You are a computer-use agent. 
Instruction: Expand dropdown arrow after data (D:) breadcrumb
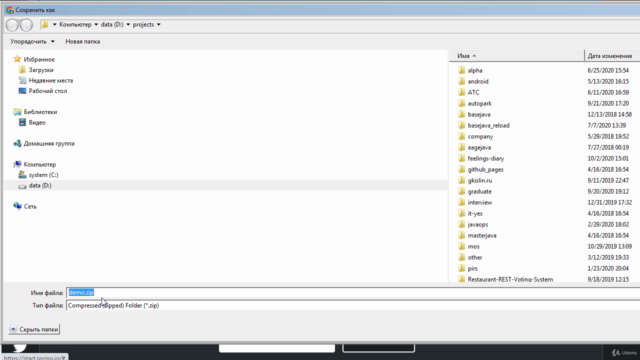(x=128, y=24)
